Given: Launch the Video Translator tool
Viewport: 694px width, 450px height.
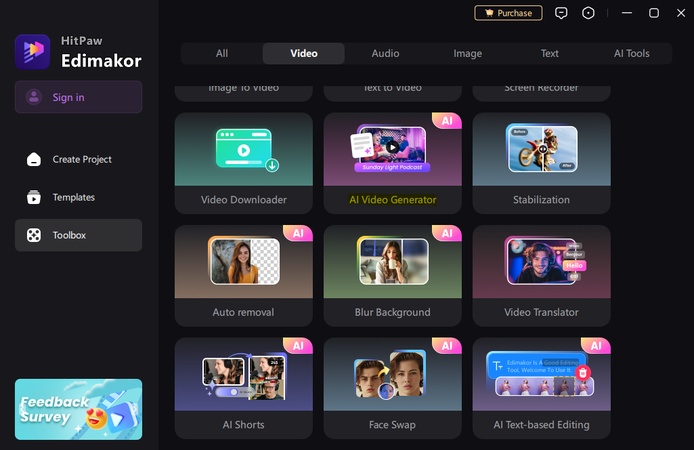Looking at the screenshot, I should click(x=541, y=275).
